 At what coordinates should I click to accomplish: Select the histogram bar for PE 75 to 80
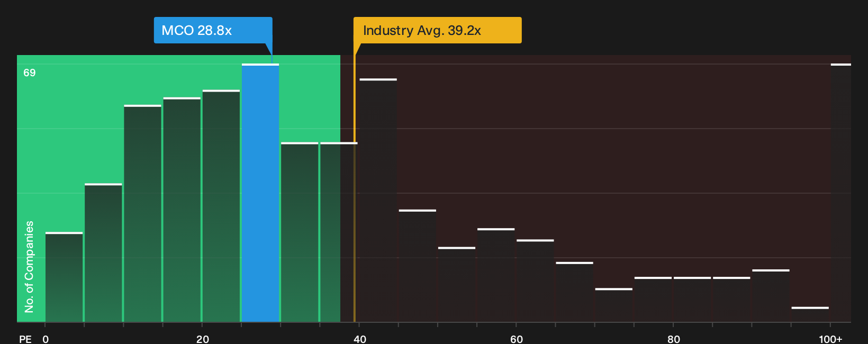point(653,299)
